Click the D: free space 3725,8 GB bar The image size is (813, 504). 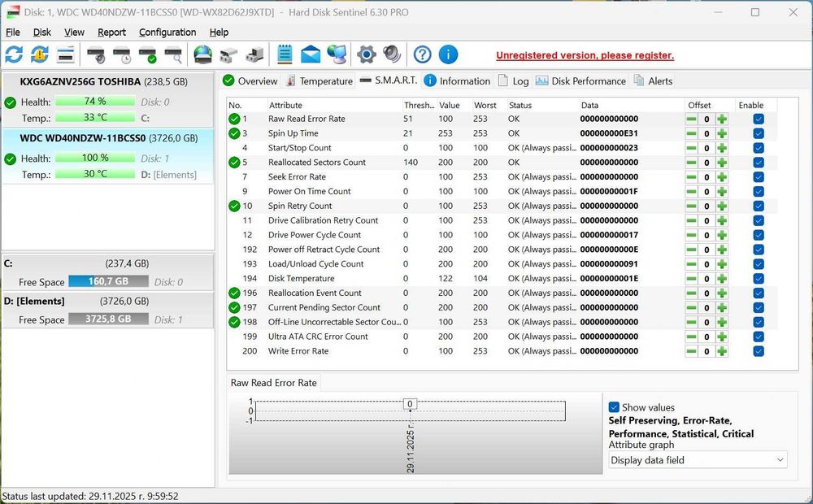pos(108,319)
